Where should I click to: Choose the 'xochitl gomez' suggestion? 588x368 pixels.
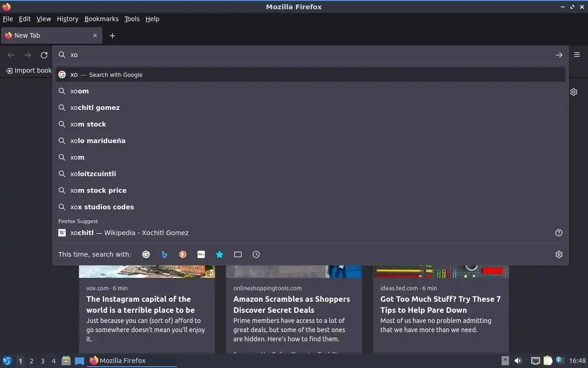click(311, 108)
